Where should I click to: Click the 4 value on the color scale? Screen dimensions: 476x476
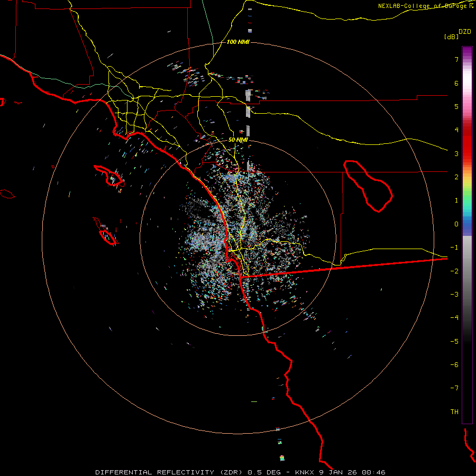tap(456, 130)
